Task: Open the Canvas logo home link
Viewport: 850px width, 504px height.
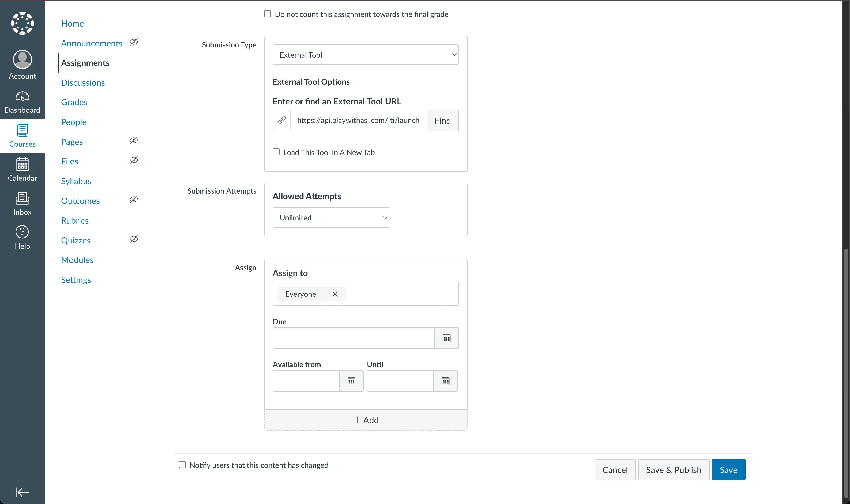Action: 22,23
